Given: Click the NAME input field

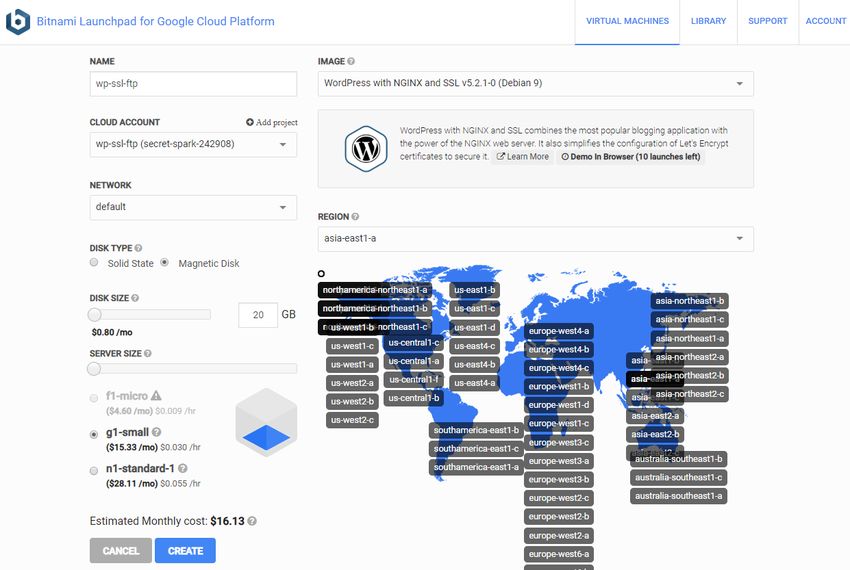Looking at the screenshot, I should 193,84.
